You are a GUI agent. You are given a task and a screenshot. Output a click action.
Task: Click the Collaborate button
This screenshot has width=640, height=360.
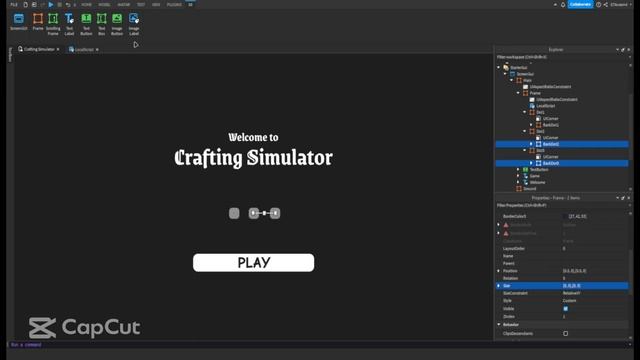pos(580,4)
